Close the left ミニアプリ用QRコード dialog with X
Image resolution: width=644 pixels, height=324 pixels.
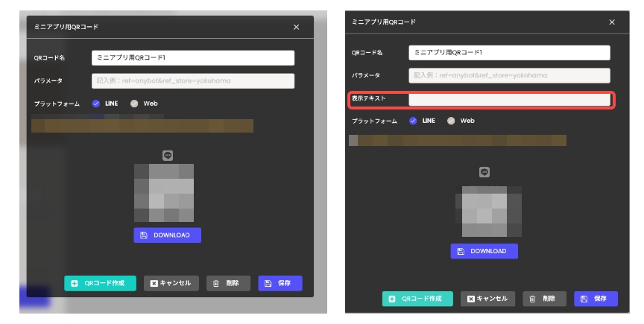coord(296,27)
